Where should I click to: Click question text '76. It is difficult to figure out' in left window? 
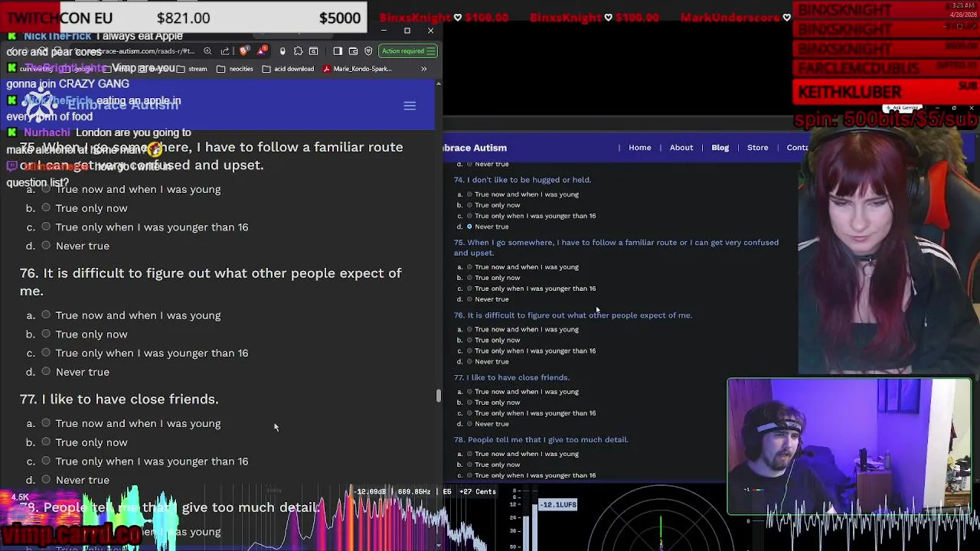pyautogui.click(x=211, y=282)
